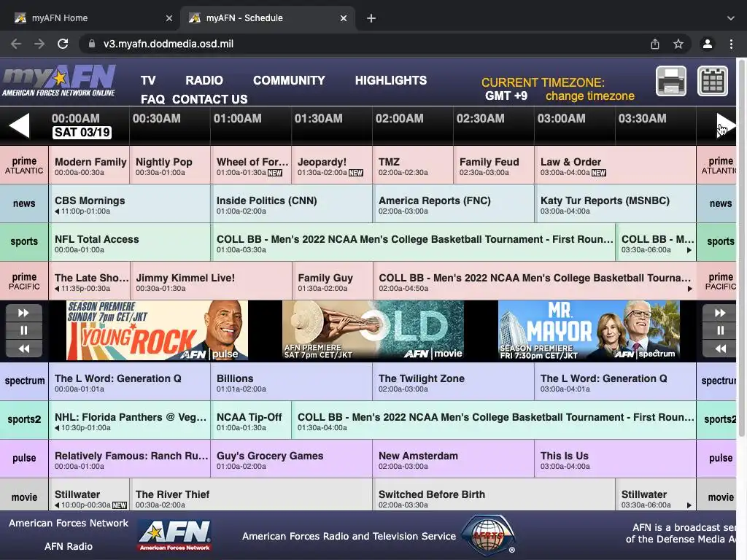Open Young Rock promo banner

coord(158,330)
